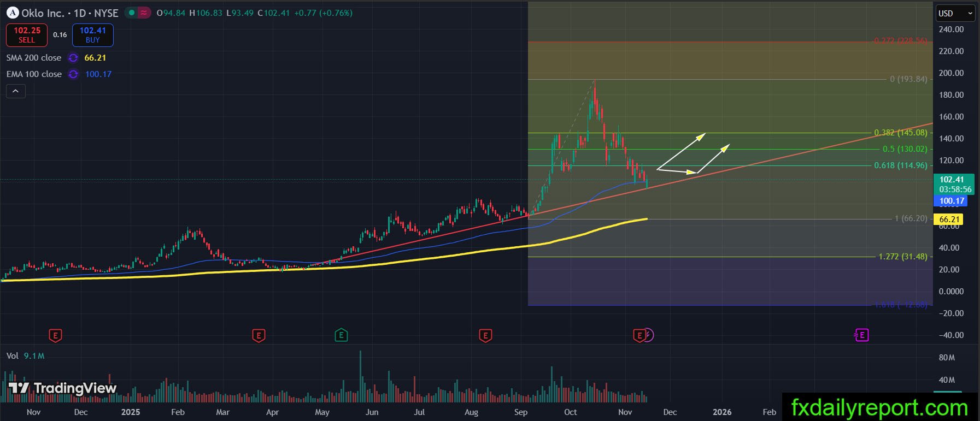Click the 2026 label on the time axis

tap(722, 412)
